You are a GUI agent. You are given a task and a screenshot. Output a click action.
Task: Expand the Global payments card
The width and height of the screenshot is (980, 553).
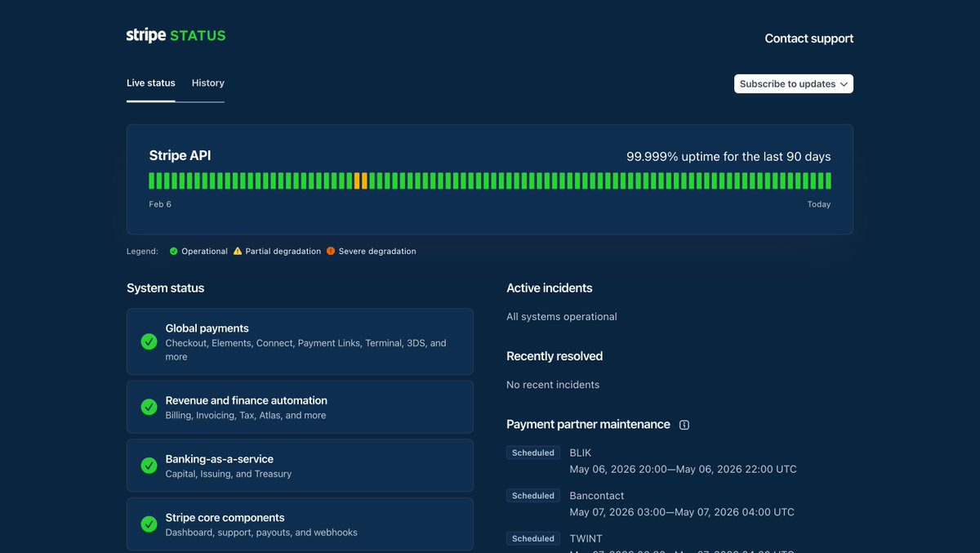[x=300, y=341]
